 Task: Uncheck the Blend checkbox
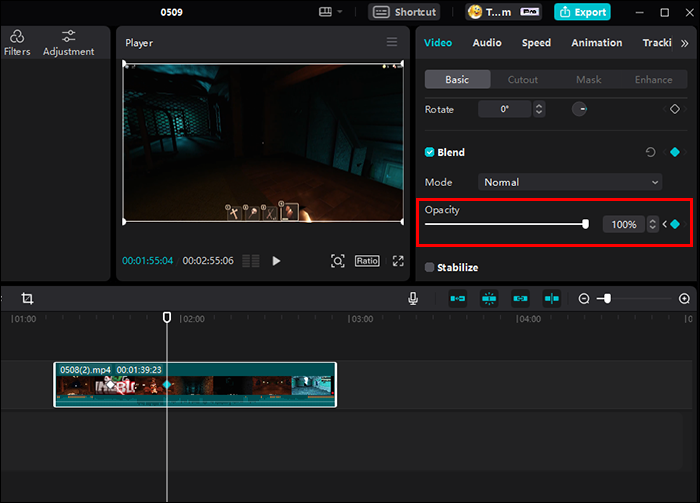click(x=429, y=153)
